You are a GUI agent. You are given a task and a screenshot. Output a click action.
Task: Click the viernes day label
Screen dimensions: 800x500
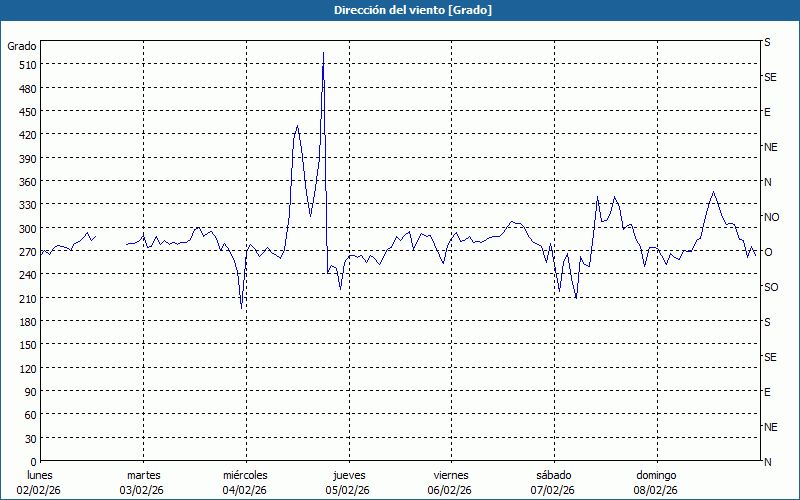click(x=451, y=475)
